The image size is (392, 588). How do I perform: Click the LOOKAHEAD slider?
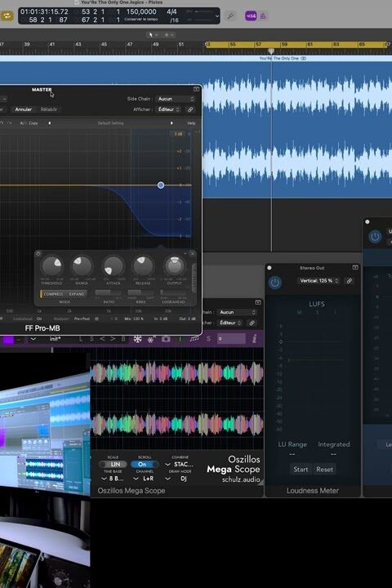pos(173,293)
